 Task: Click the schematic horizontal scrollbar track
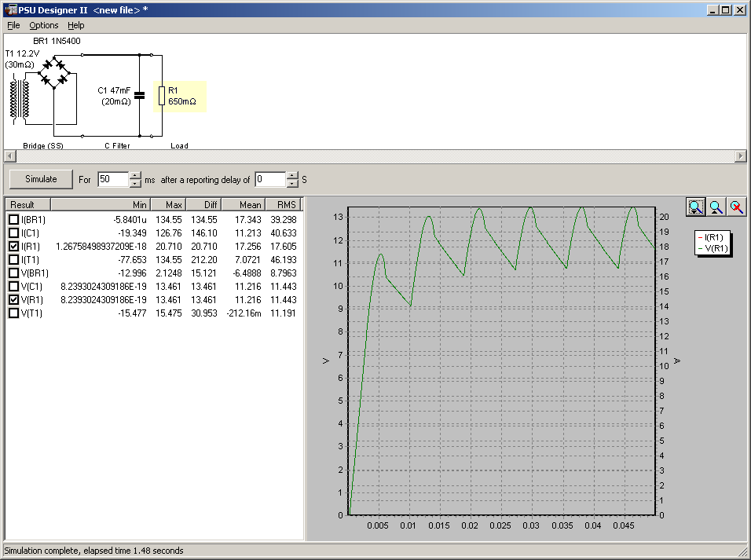coord(375,156)
